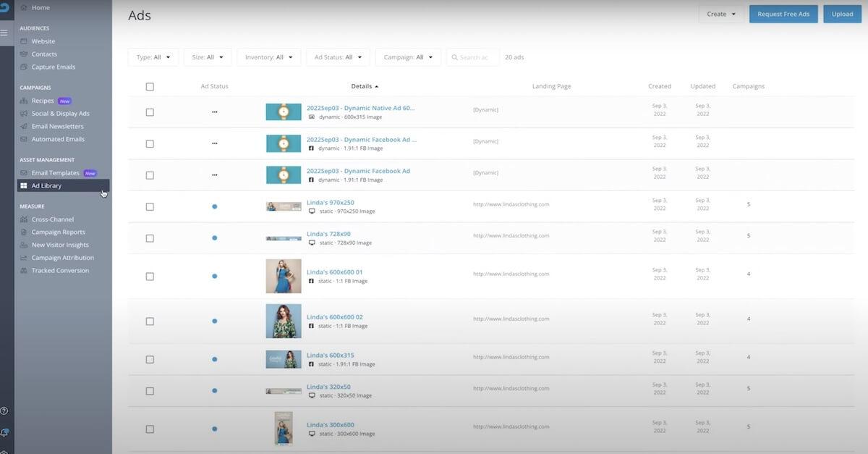Click the Email Newsletters envelope icon
Image resolution: width=868 pixels, height=454 pixels.
click(x=24, y=127)
